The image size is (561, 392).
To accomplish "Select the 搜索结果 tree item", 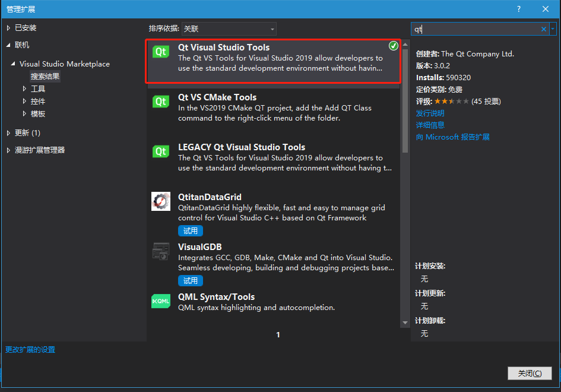I will click(x=45, y=76).
